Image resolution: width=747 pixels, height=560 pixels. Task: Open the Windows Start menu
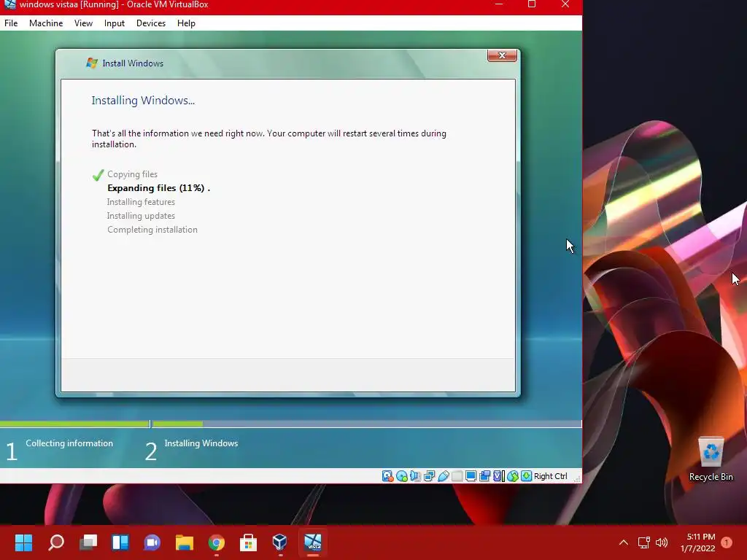(23, 542)
